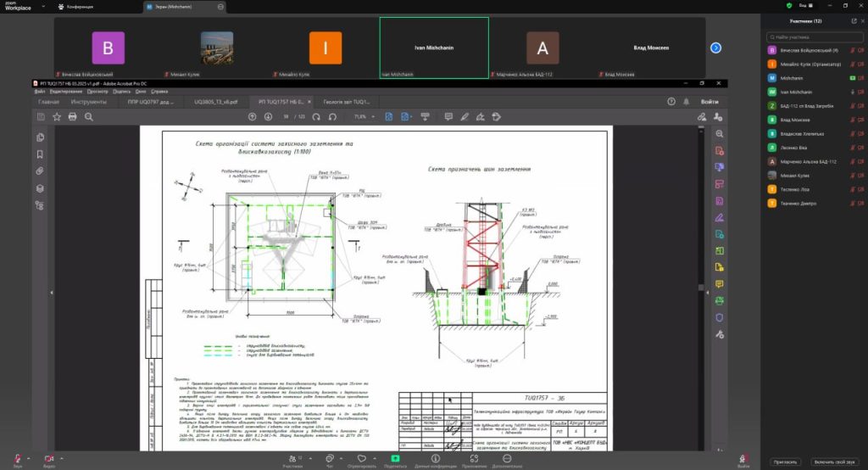Click the magnifier search icon in Acrobat toolbar

click(89, 116)
